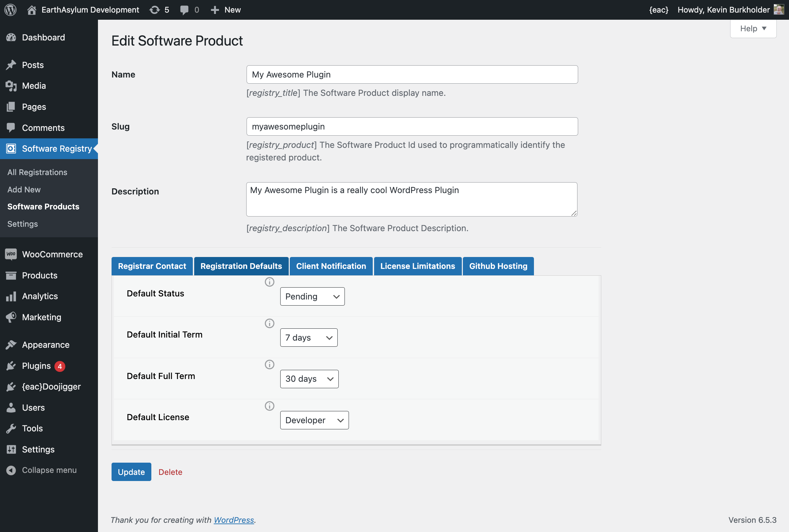Open the Client Notification tab

click(331, 265)
